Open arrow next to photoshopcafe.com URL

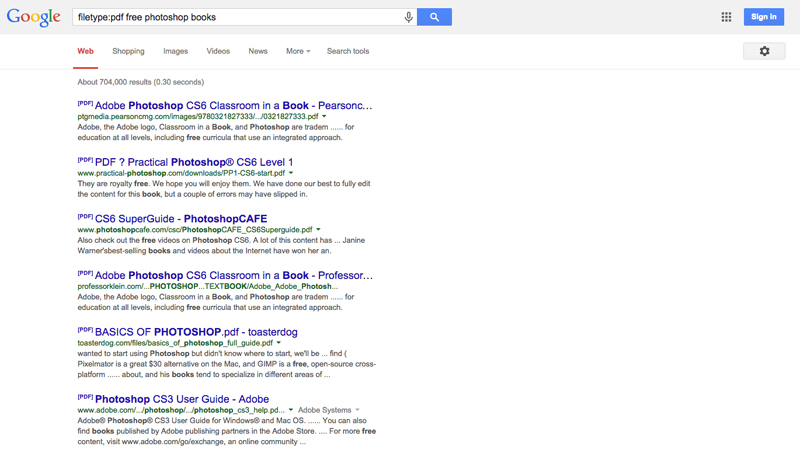click(318, 230)
